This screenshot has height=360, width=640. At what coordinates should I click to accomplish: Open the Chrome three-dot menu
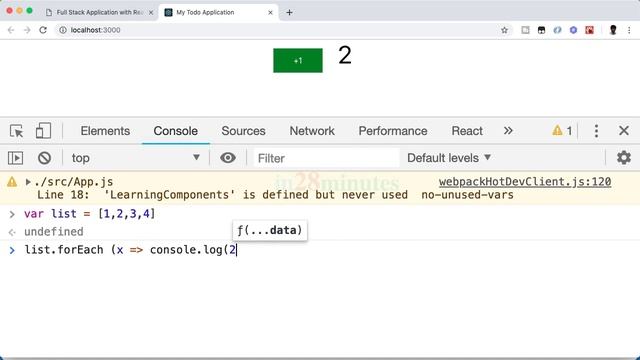629,30
